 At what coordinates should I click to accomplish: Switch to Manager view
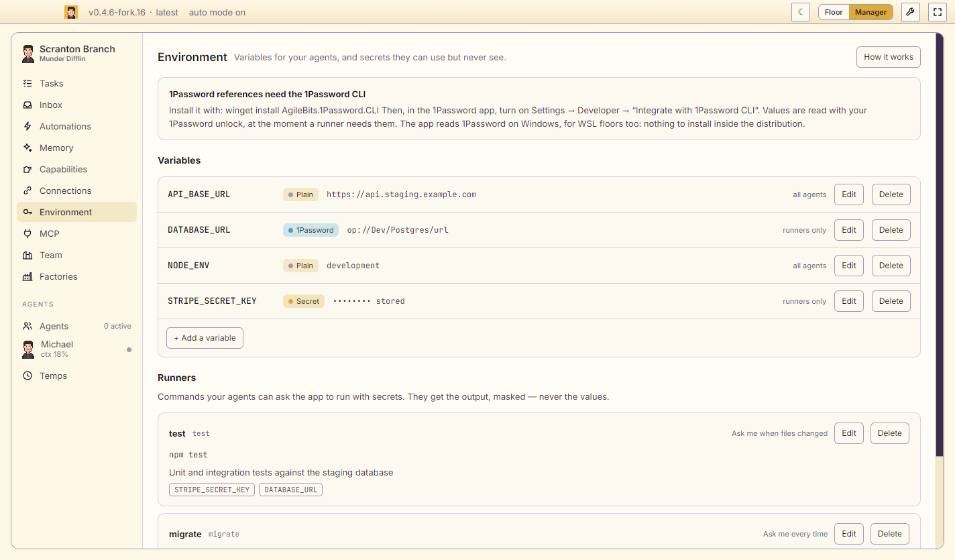pos(870,12)
